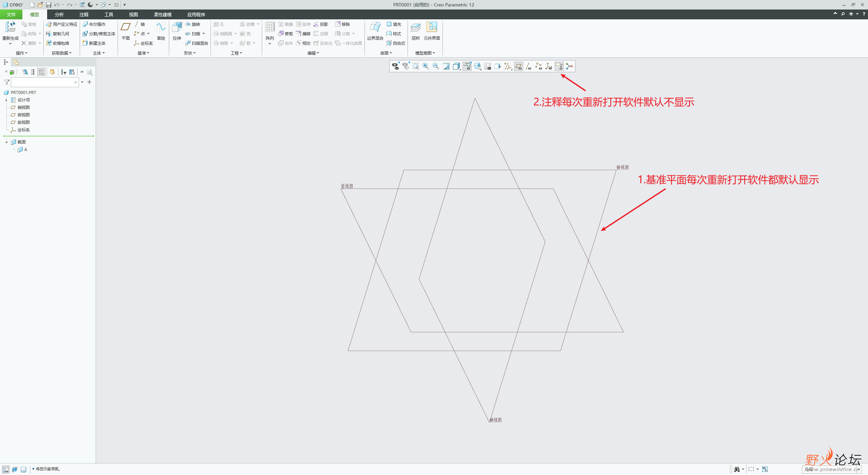This screenshot has width=868, height=475.
Task: Select section A in model tree
Action: point(22,150)
